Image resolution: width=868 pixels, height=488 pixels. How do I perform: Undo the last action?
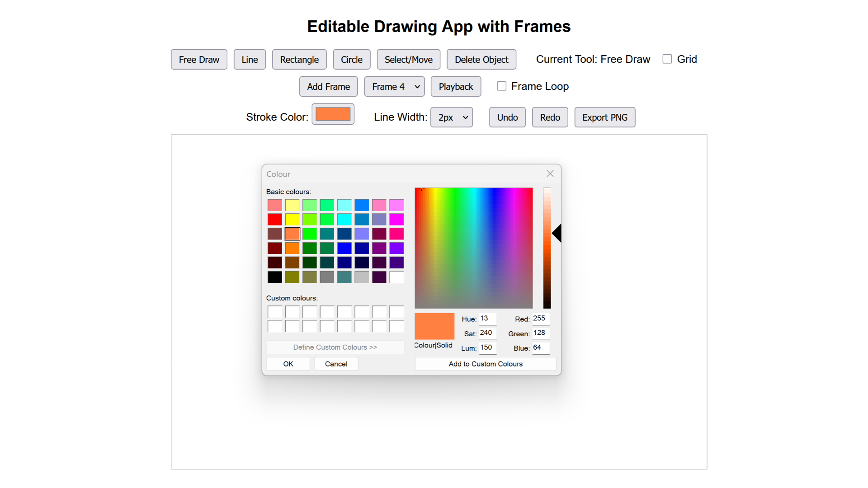[507, 117]
